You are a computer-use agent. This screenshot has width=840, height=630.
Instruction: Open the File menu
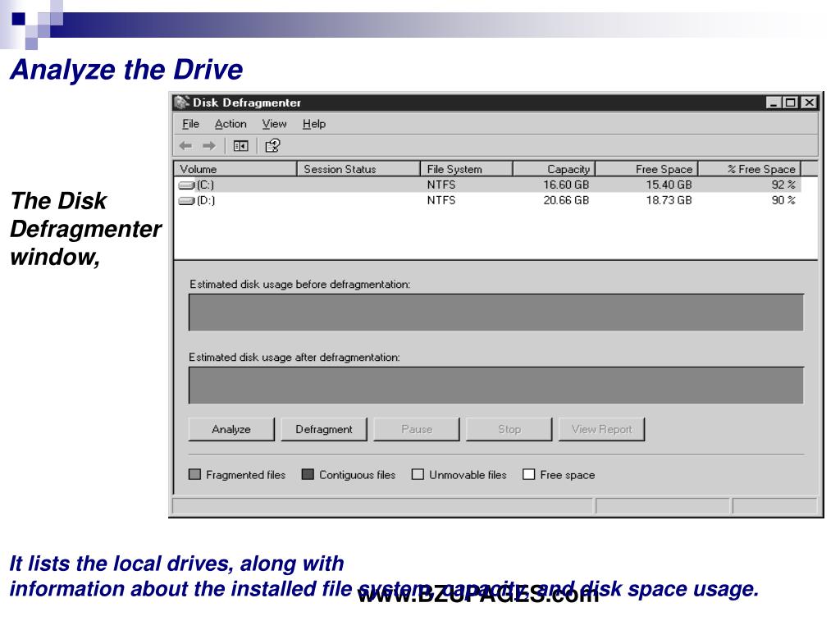[190, 124]
